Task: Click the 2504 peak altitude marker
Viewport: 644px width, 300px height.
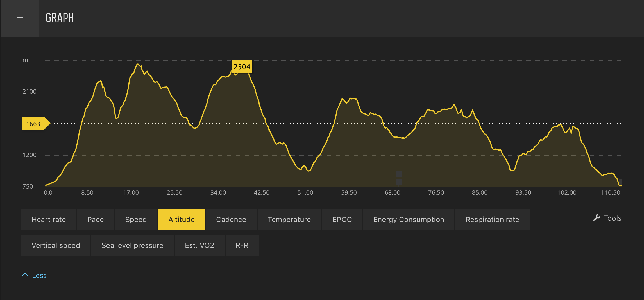Action: [x=242, y=67]
